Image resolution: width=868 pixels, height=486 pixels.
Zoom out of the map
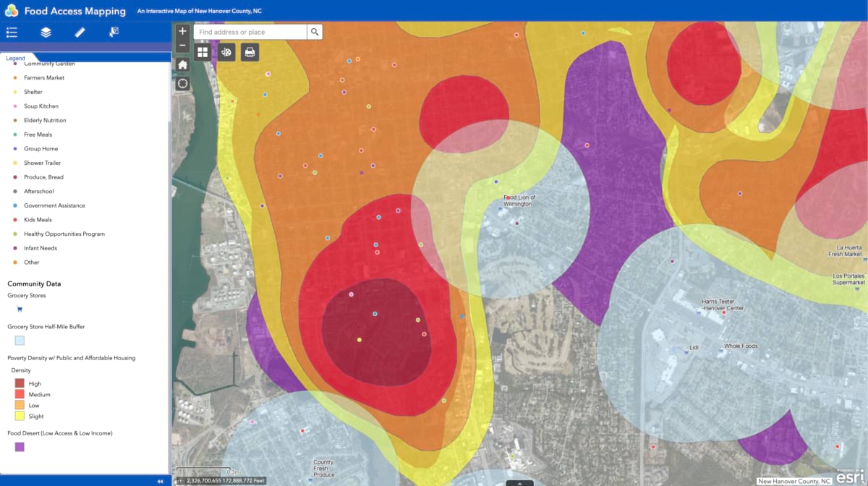click(182, 46)
